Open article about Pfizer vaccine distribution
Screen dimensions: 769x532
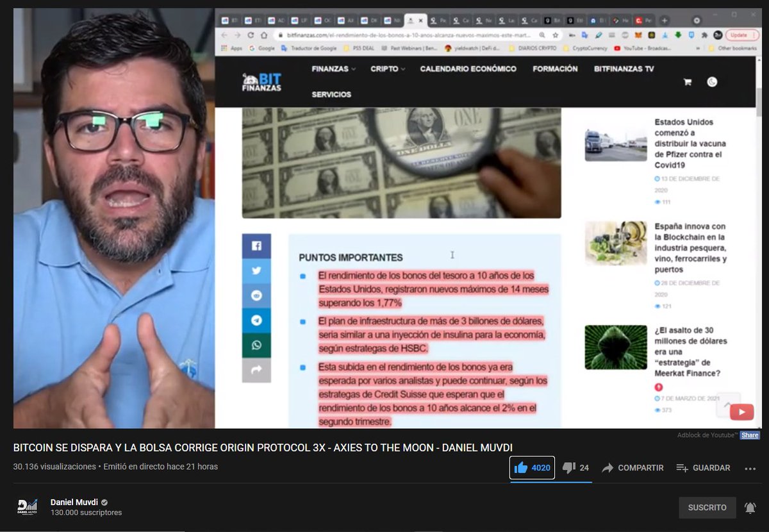[689, 144]
